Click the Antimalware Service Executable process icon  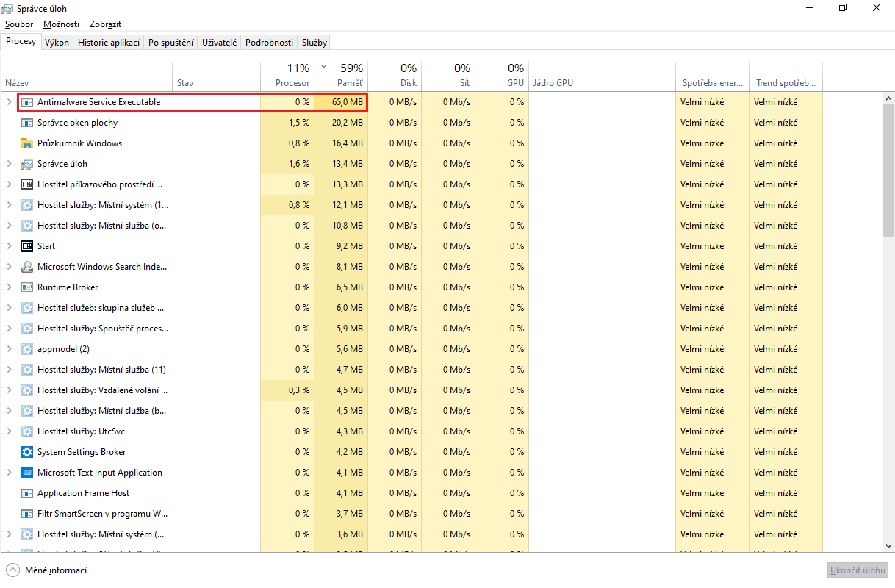(x=27, y=102)
